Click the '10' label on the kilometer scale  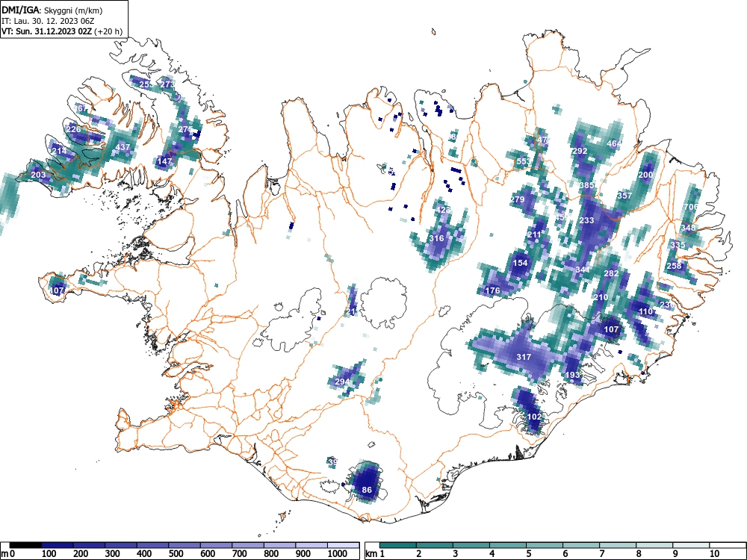[x=714, y=553]
